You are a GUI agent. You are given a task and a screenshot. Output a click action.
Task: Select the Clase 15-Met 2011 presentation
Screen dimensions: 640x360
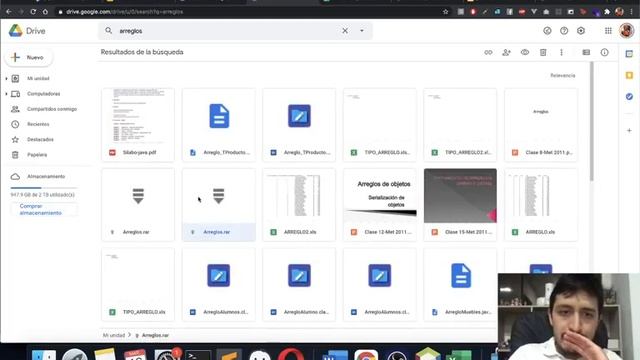(x=460, y=204)
